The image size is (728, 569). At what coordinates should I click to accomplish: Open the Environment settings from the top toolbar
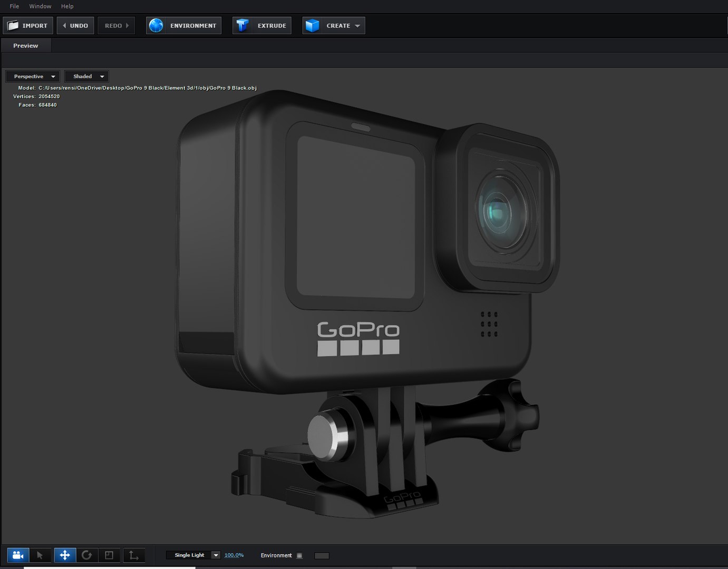pyautogui.click(x=183, y=25)
